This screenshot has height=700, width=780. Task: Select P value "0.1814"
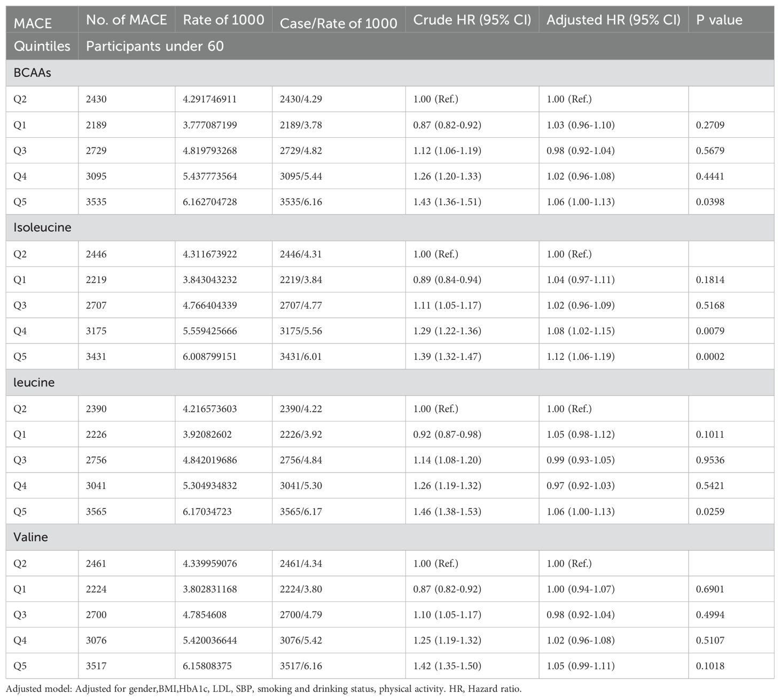[710, 280]
